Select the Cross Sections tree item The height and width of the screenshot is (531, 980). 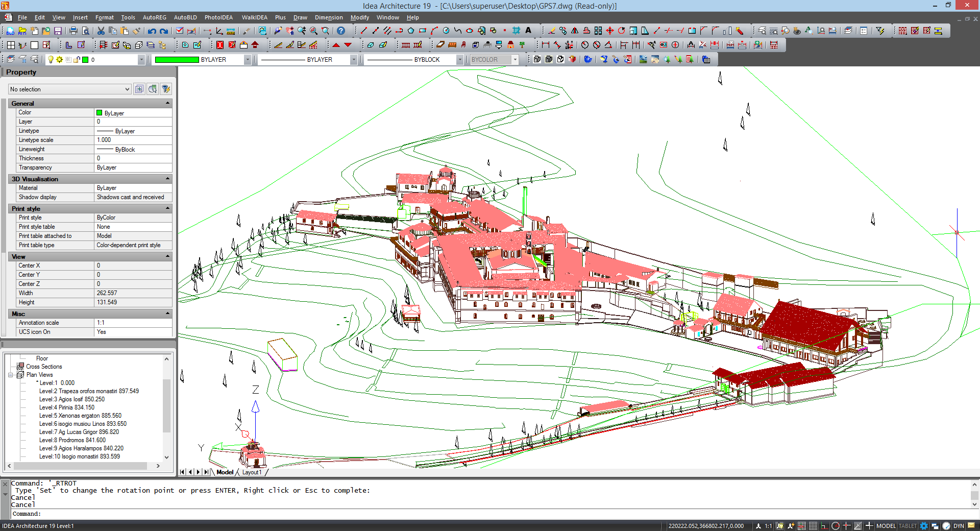(44, 367)
